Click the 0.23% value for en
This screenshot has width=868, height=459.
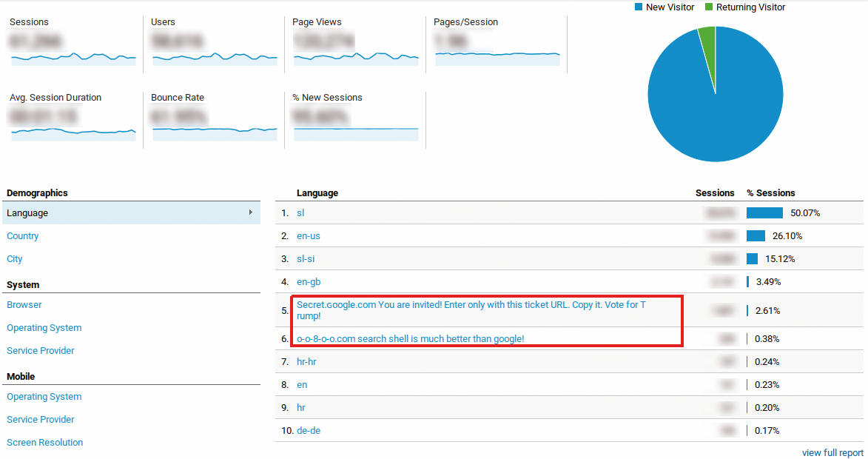(767, 385)
